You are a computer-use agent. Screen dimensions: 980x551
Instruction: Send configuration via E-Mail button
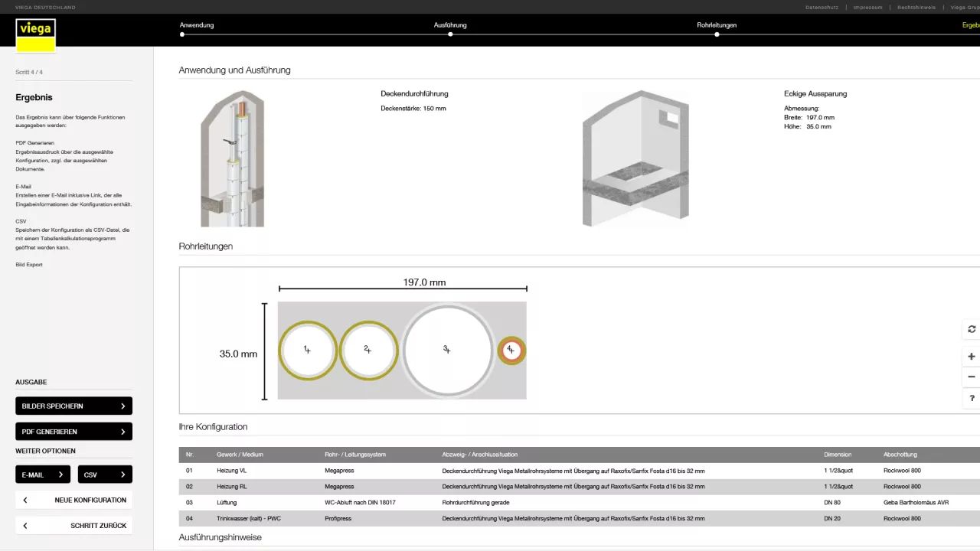43,474
